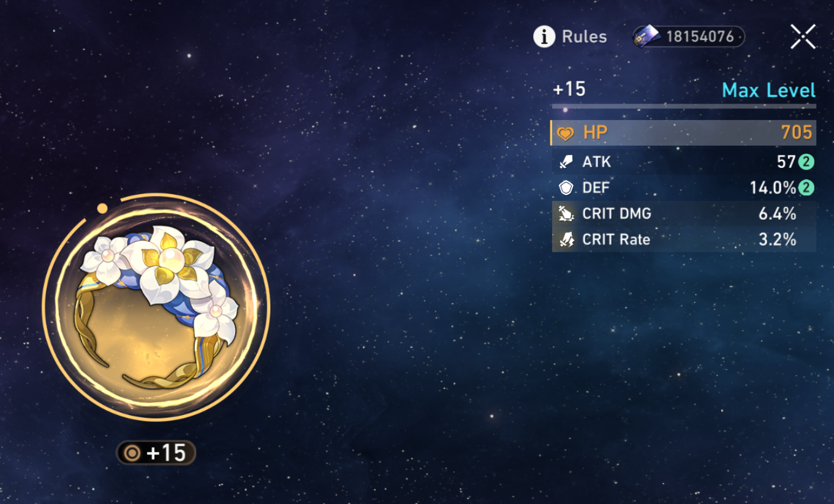Click the Max Level label
The width and height of the screenshot is (834, 504).
point(768,91)
